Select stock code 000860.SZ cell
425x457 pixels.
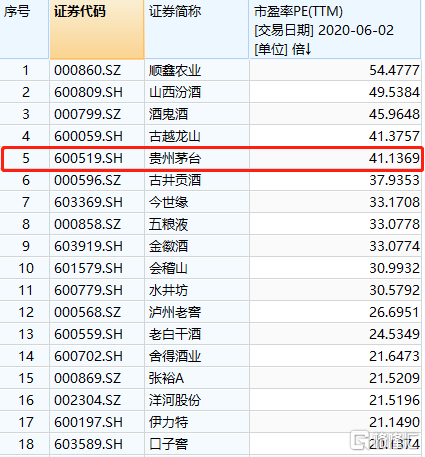(97, 70)
